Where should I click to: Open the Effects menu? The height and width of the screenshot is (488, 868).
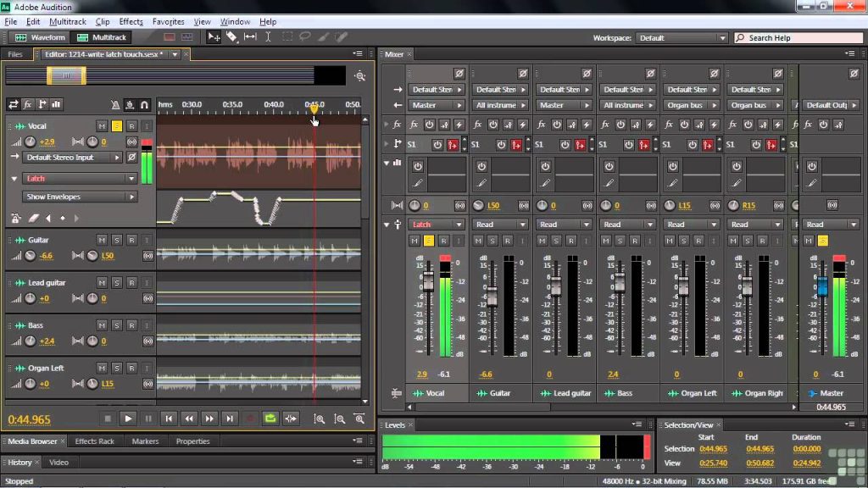tap(131, 21)
